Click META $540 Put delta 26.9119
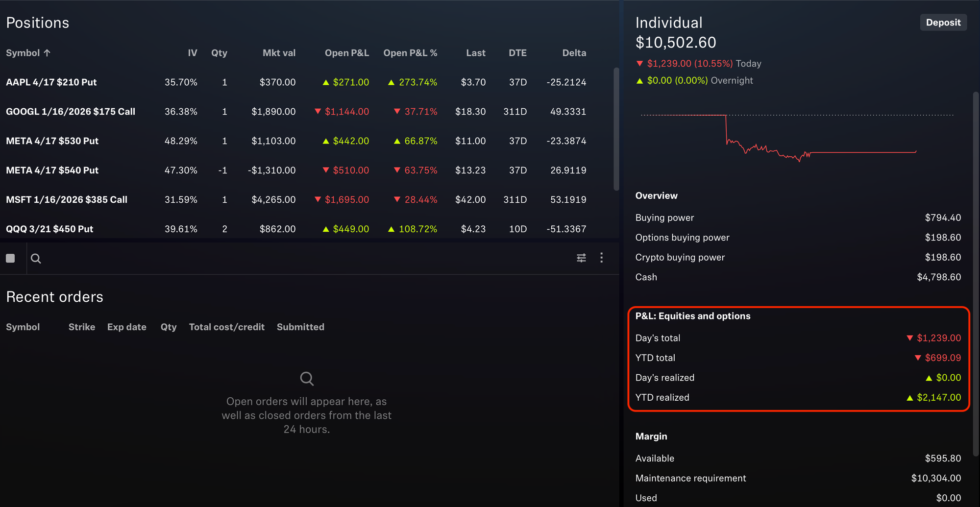980x507 pixels. 568,170
